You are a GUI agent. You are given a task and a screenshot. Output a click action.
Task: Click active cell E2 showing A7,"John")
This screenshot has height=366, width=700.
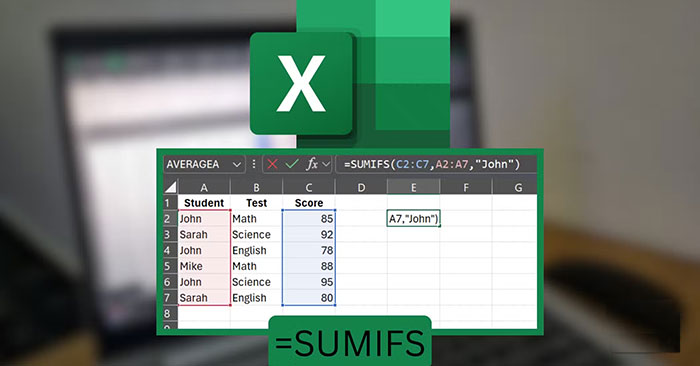413,219
